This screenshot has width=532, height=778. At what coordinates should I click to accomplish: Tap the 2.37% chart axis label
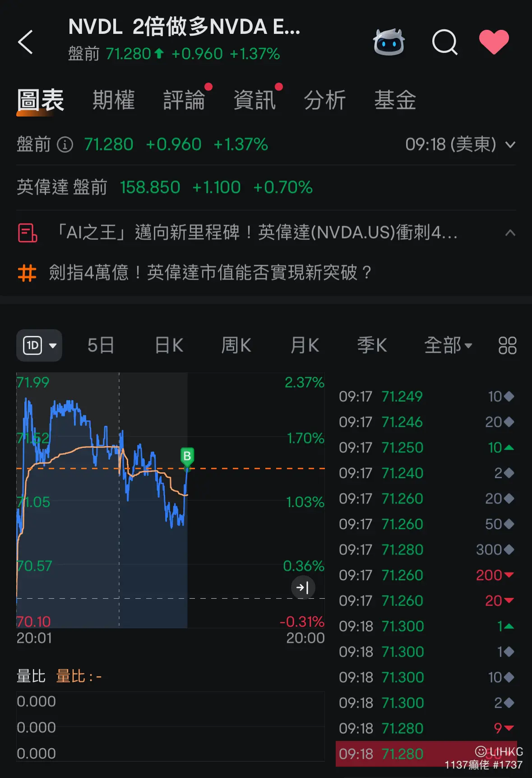(304, 382)
